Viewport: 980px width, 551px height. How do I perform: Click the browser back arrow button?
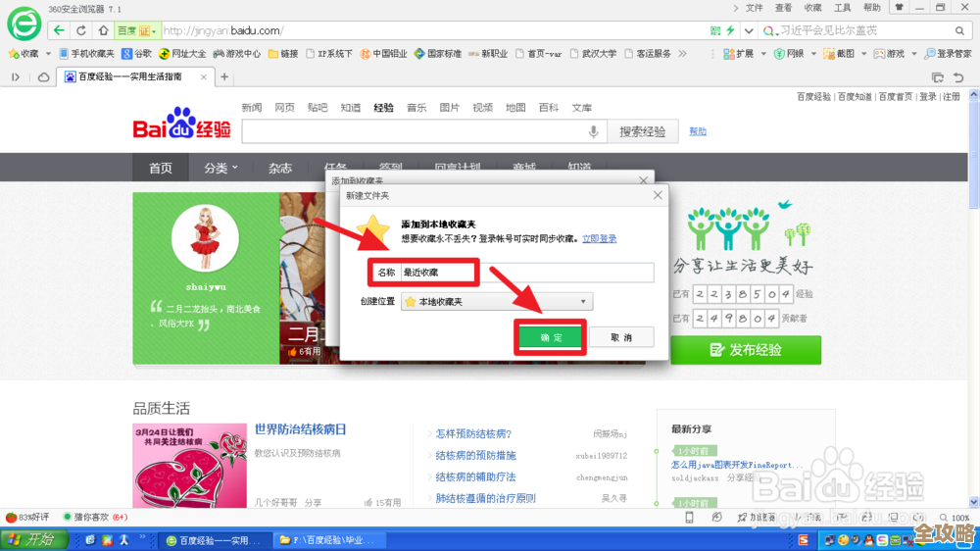[x=61, y=30]
